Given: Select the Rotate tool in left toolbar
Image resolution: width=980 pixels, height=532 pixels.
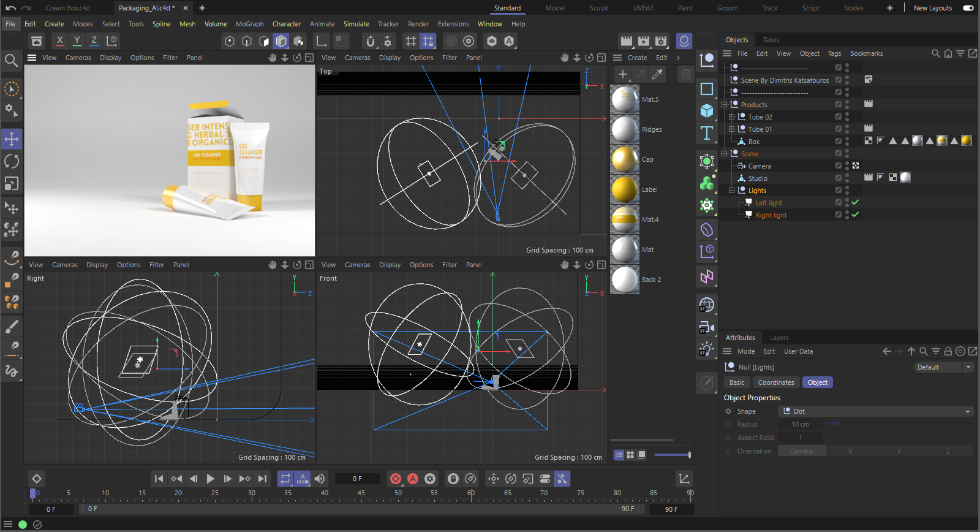Looking at the screenshot, I should tap(12, 161).
